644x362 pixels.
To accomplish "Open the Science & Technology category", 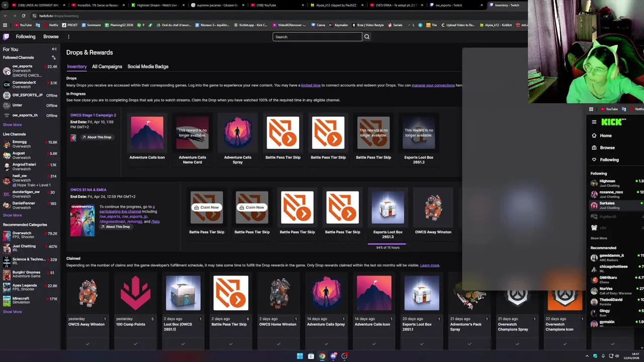I will tap(30, 261).
